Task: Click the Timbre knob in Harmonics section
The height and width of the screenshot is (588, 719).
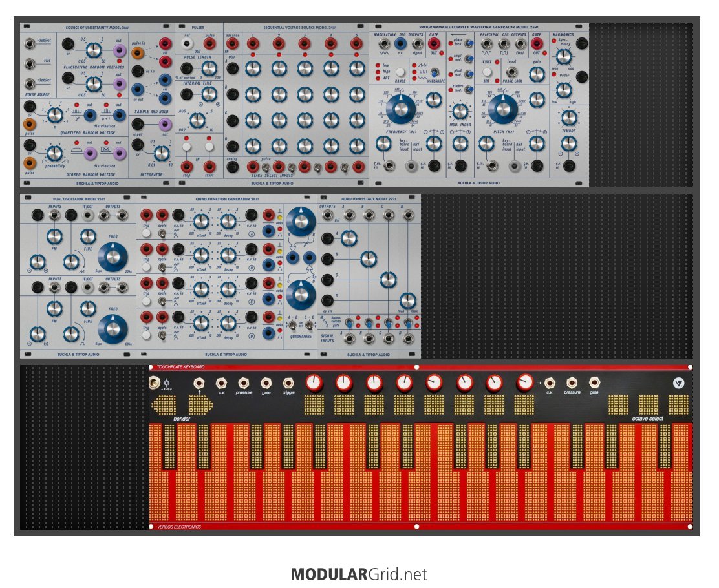Action: click(569, 118)
